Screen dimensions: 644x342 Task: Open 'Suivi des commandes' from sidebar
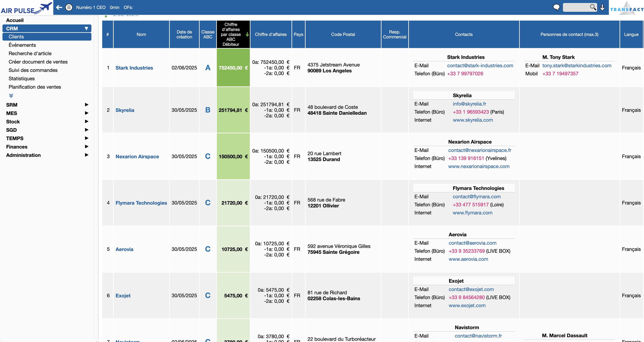point(33,70)
